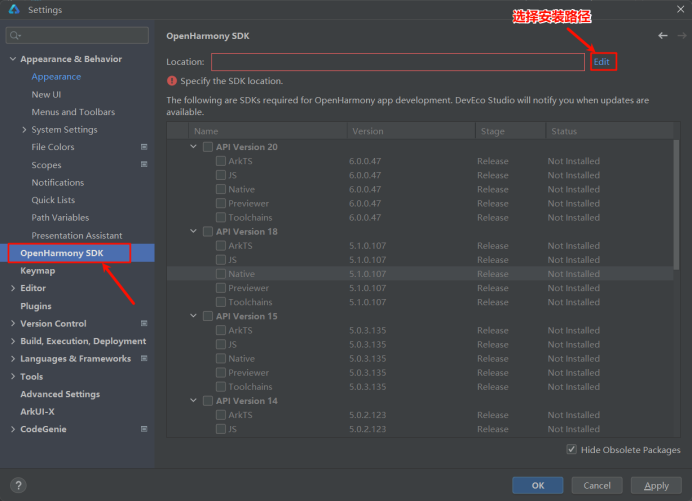Click the red error icon beside SDK warning
The image size is (692, 501).
point(172,81)
